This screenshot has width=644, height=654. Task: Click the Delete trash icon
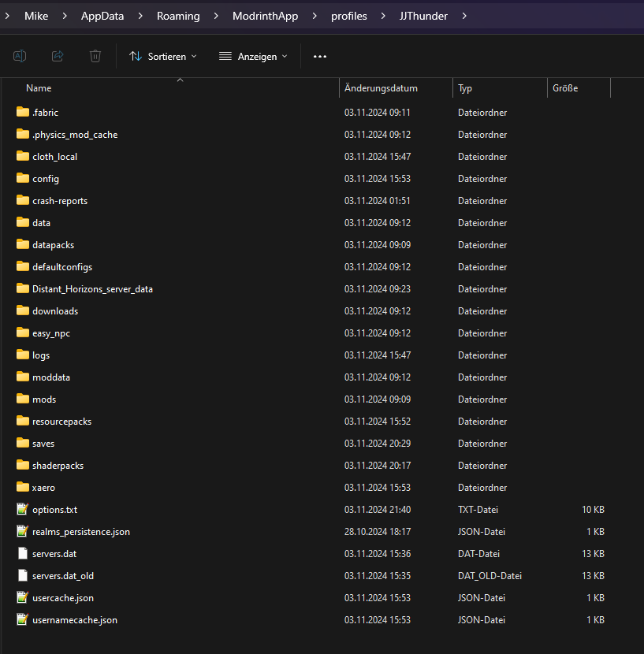(95, 56)
